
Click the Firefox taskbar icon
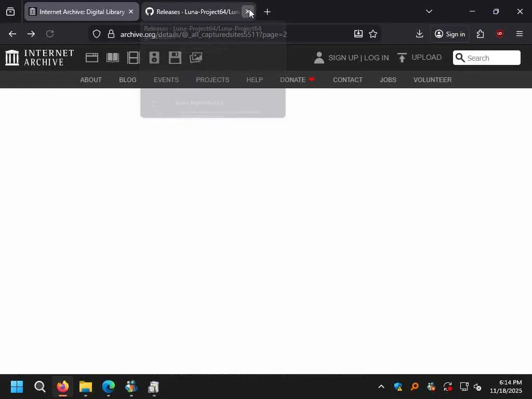coord(63,387)
